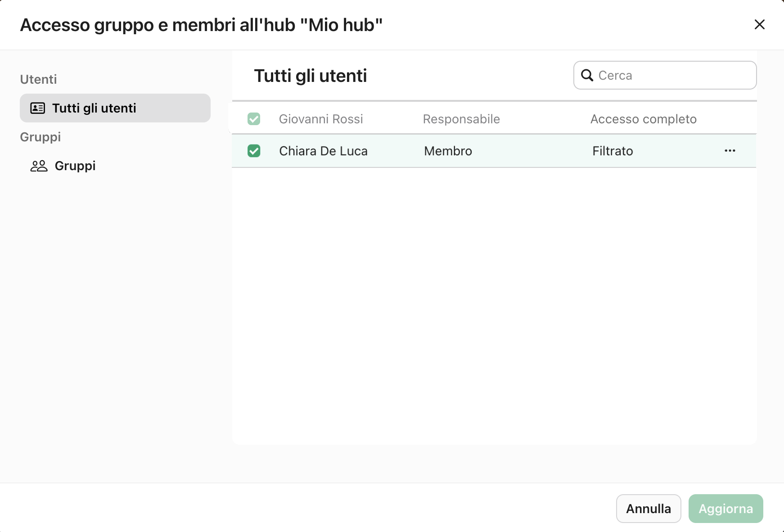784x532 pixels.
Task: Select Tutti gli utenti in sidebar
Action: [94, 108]
